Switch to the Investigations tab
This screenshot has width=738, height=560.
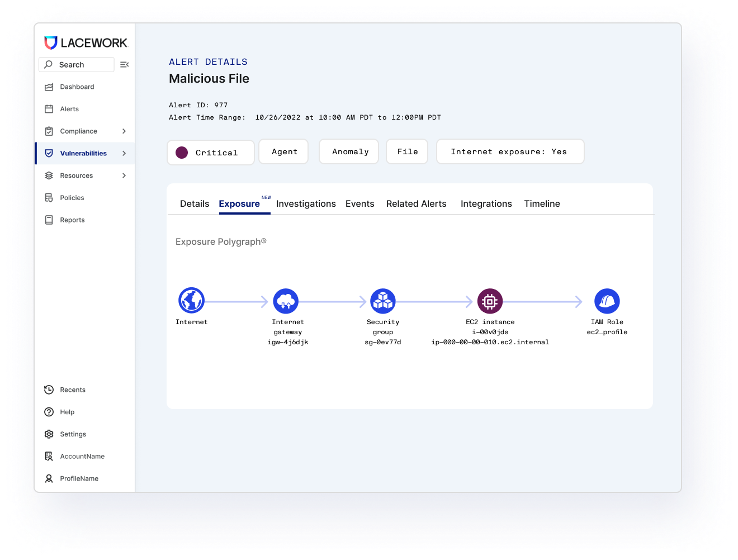306,203
